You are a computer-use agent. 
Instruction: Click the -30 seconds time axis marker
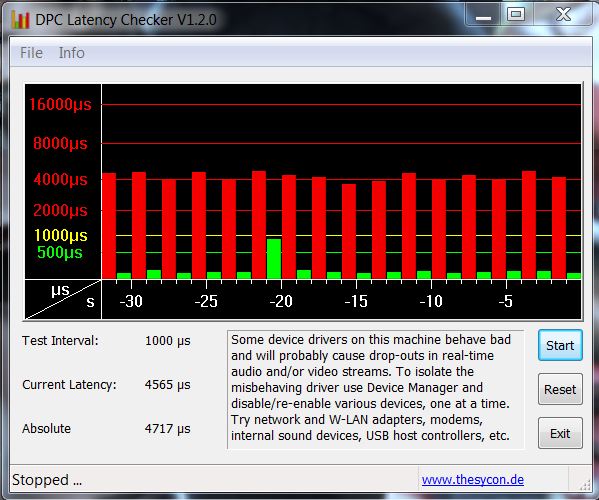coord(131,301)
